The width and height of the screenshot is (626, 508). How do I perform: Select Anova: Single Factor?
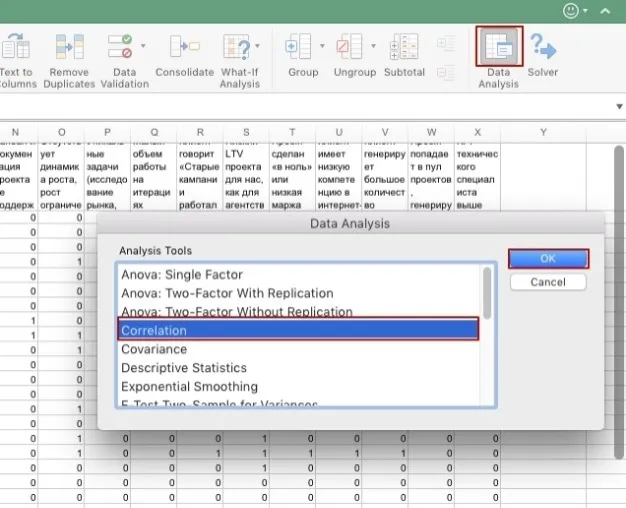pos(299,275)
